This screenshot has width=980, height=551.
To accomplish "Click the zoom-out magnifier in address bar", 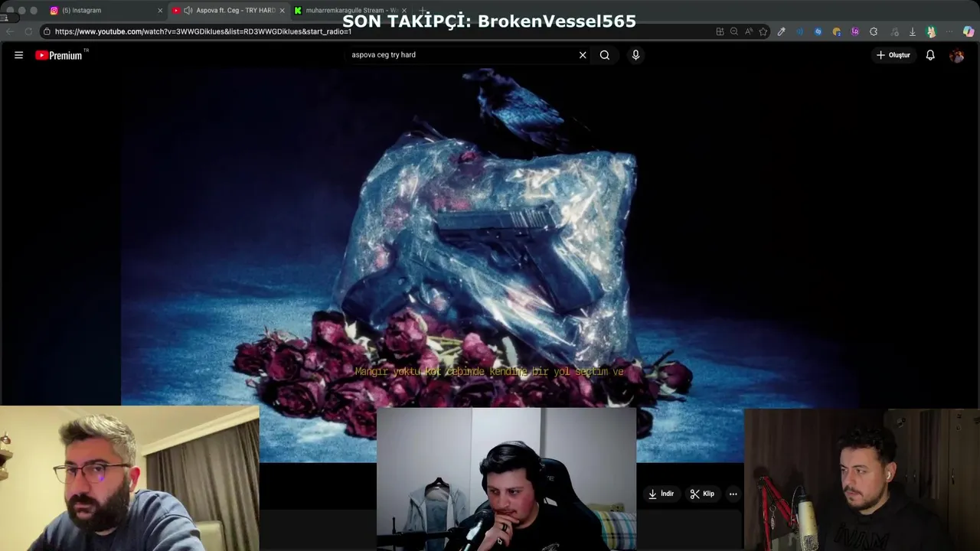I will click(x=734, y=31).
